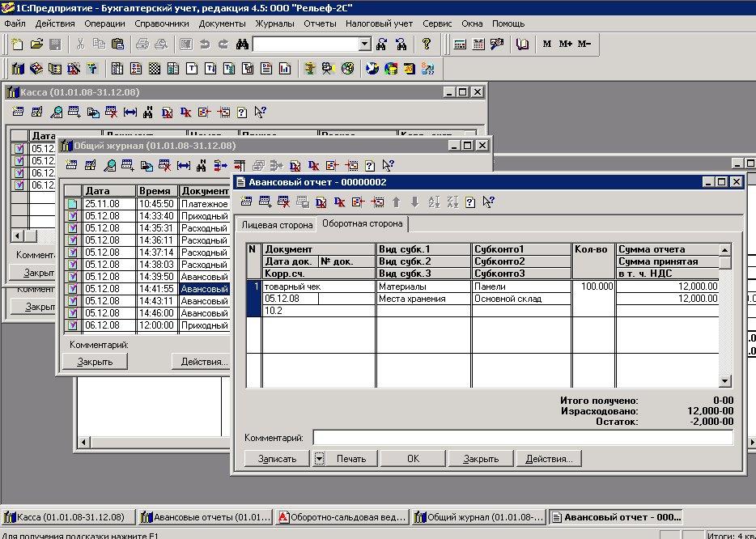Switch to the Лицевая сторона tab

pyautogui.click(x=277, y=225)
